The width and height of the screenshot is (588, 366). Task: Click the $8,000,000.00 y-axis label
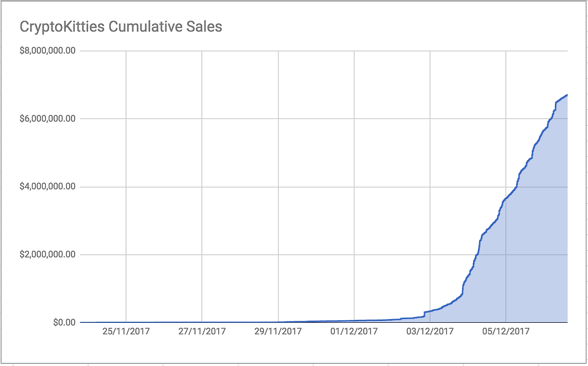click(47, 51)
